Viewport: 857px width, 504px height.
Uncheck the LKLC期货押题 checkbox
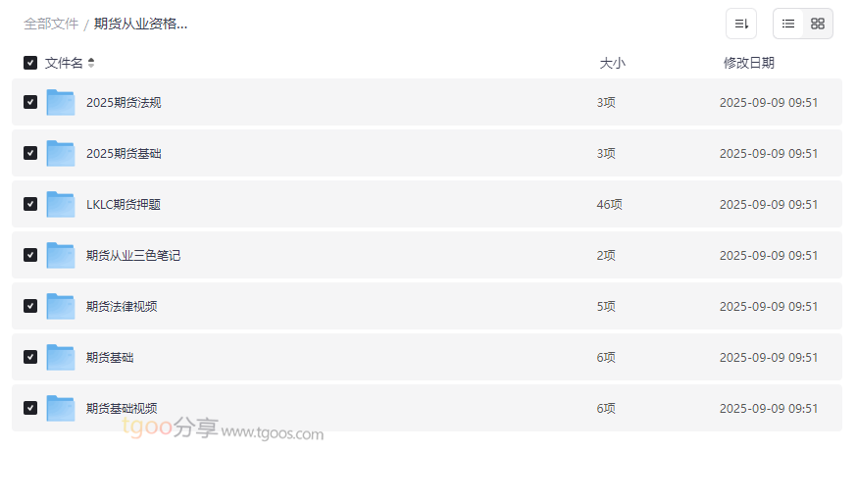[x=30, y=204]
